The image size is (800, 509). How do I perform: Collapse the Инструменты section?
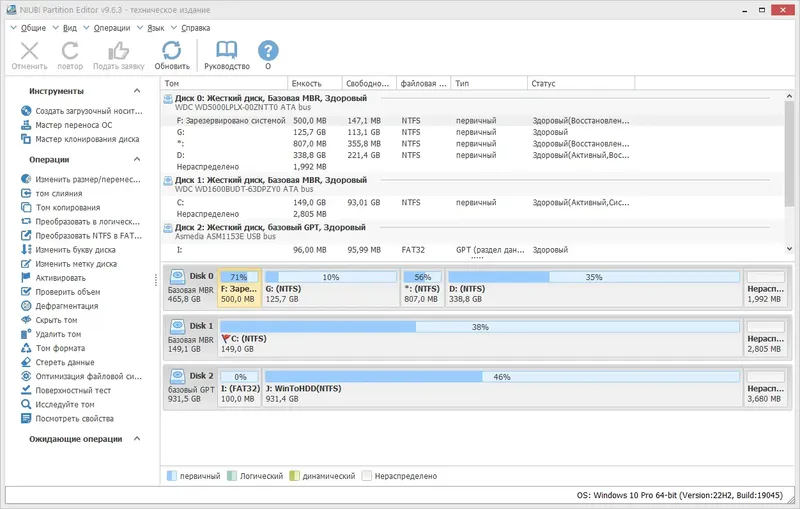click(x=137, y=91)
